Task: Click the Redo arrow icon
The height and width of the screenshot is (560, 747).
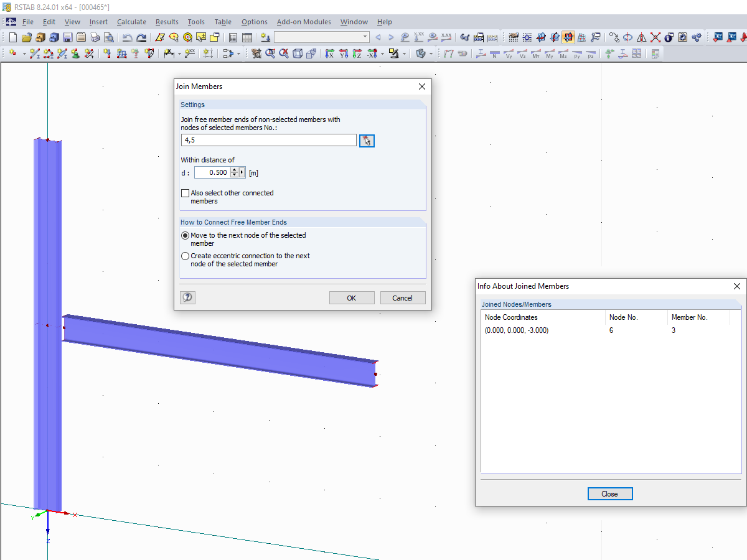Action: pyautogui.click(x=141, y=37)
